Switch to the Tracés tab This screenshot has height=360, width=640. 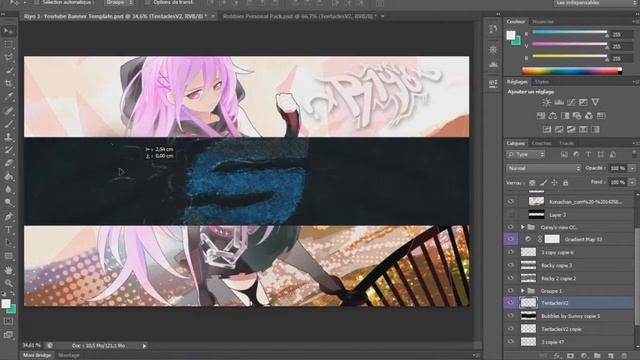tap(567, 143)
